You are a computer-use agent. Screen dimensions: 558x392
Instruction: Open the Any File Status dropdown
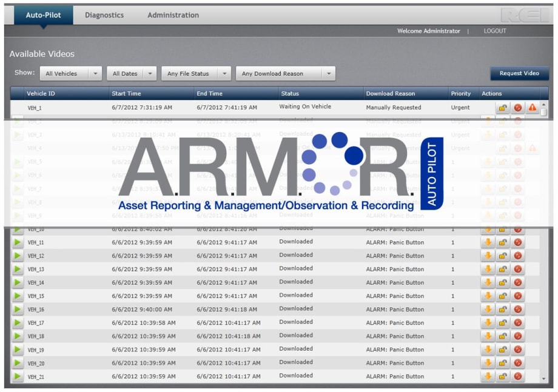click(x=198, y=74)
